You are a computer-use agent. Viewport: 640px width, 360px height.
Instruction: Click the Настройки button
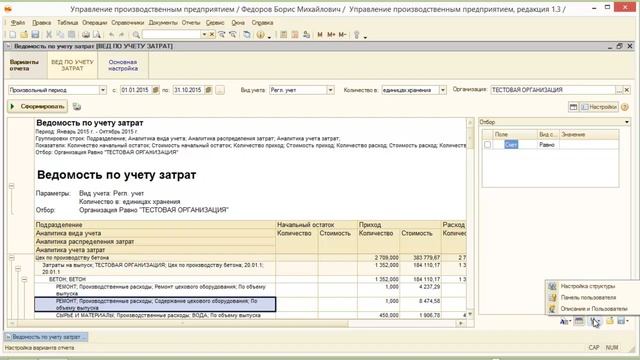pos(599,107)
